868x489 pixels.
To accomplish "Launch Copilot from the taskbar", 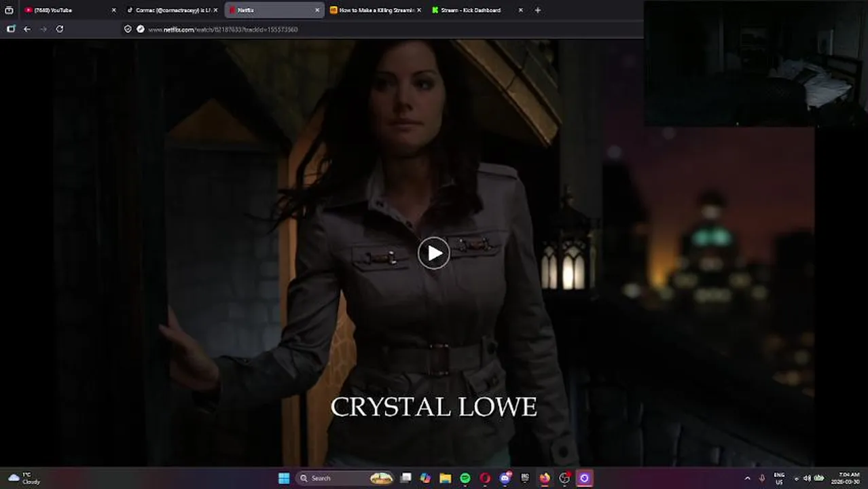I will pos(425,478).
